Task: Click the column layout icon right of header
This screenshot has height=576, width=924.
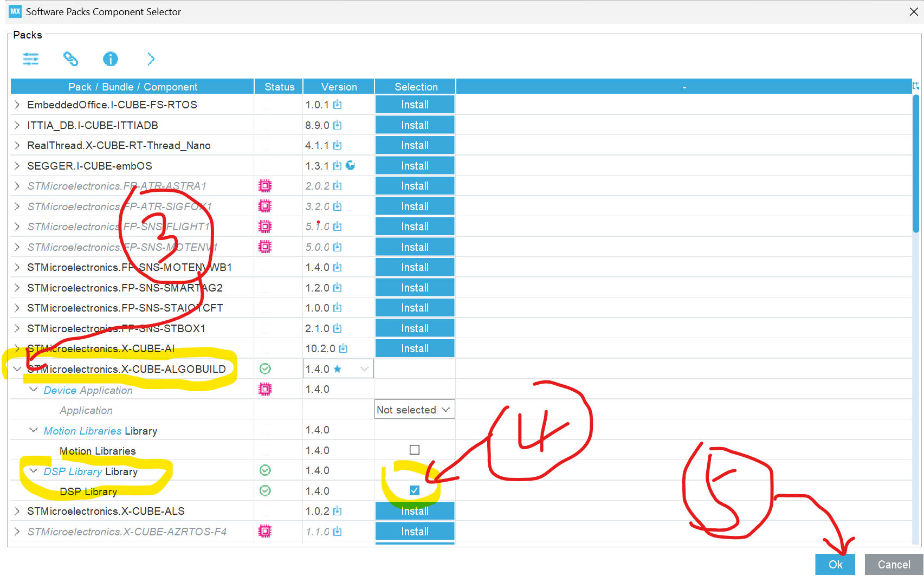Action: point(916,86)
